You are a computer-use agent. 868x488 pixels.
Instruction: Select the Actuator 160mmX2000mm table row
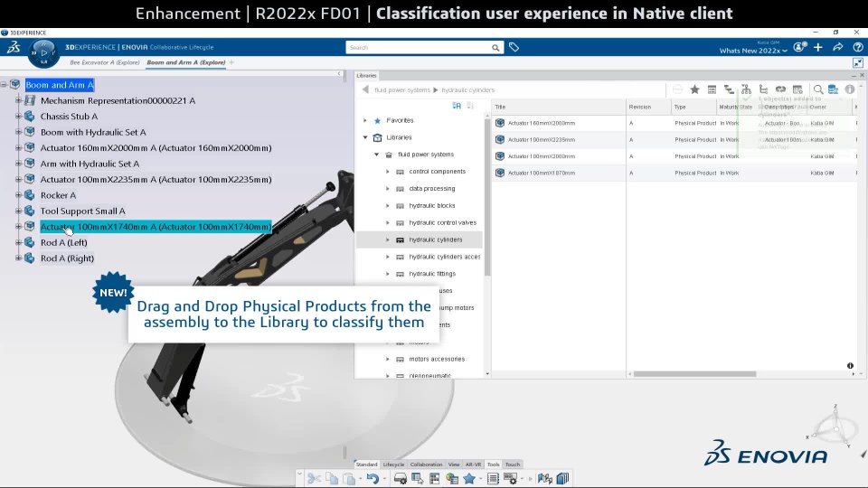click(675, 123)
